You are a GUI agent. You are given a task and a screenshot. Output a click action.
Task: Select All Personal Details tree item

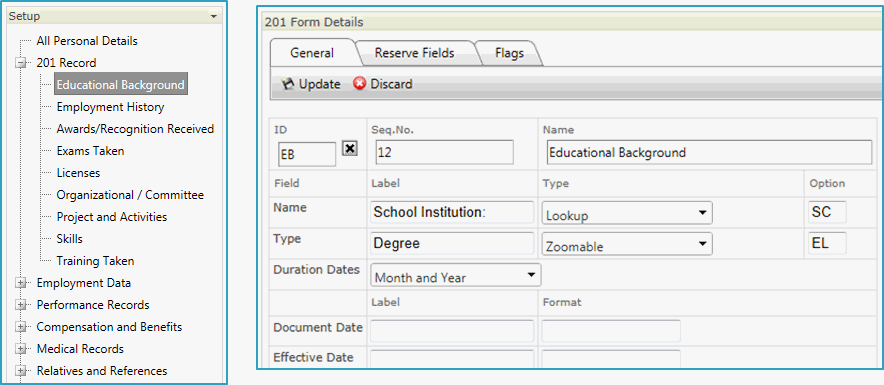[87, 41]
